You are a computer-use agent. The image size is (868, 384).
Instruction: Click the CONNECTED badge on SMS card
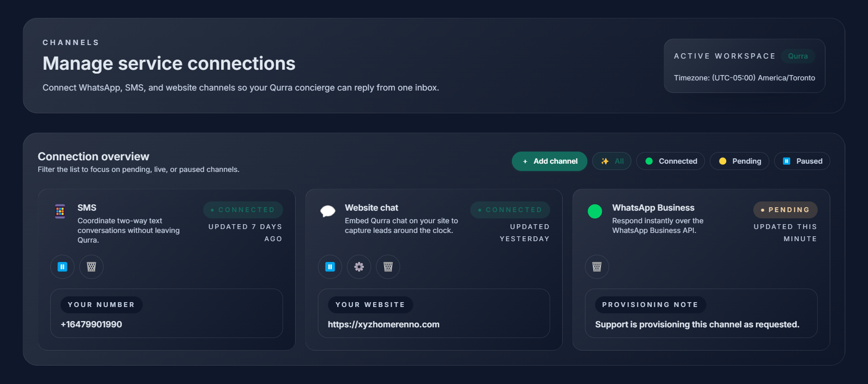(x=243, y=209)
